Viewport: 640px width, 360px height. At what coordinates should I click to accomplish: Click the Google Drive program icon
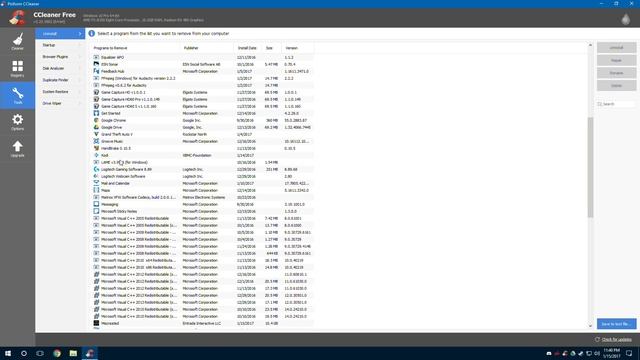click(96, 127)
